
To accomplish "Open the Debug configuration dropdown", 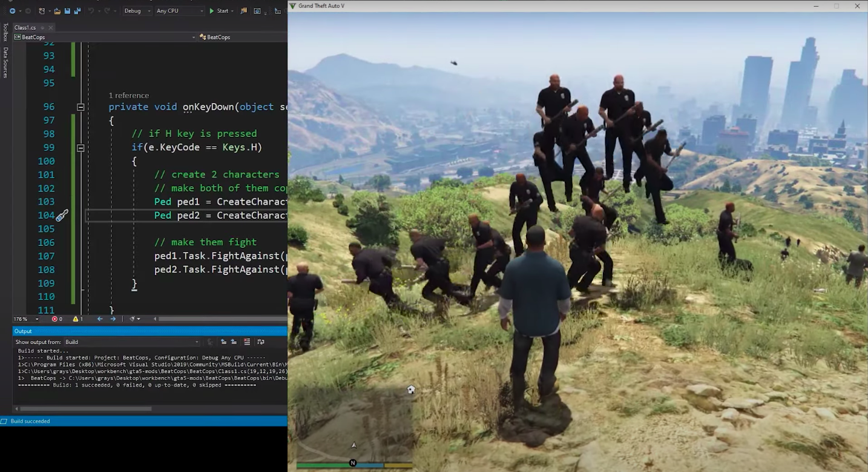I will click(x=137, y=11).
